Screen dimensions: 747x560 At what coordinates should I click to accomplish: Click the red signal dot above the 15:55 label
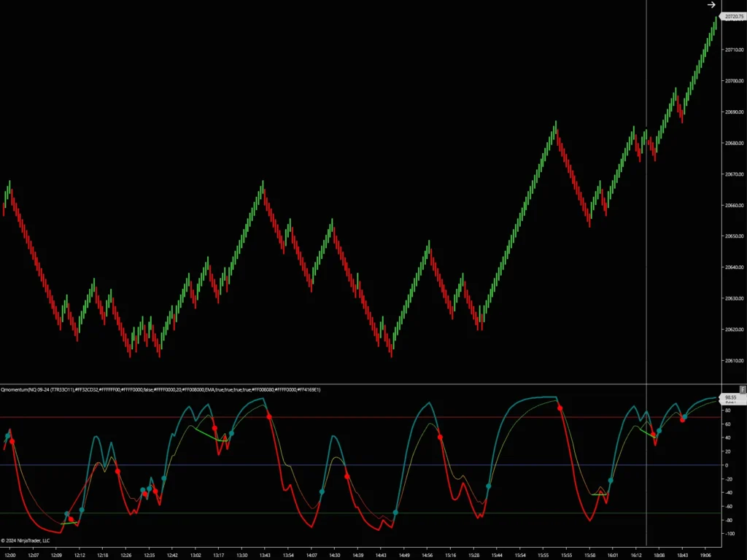coord(560,408)
